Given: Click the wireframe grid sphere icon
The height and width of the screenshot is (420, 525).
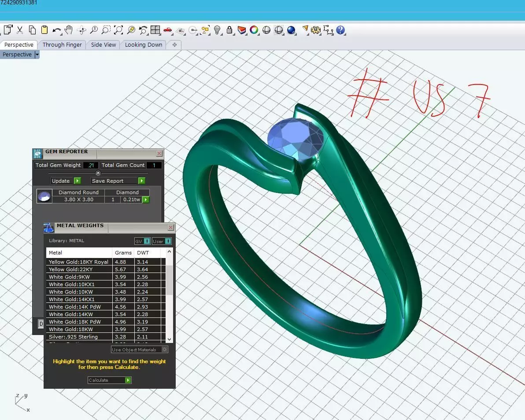Looking at the screenshot, I should point(279,30).
